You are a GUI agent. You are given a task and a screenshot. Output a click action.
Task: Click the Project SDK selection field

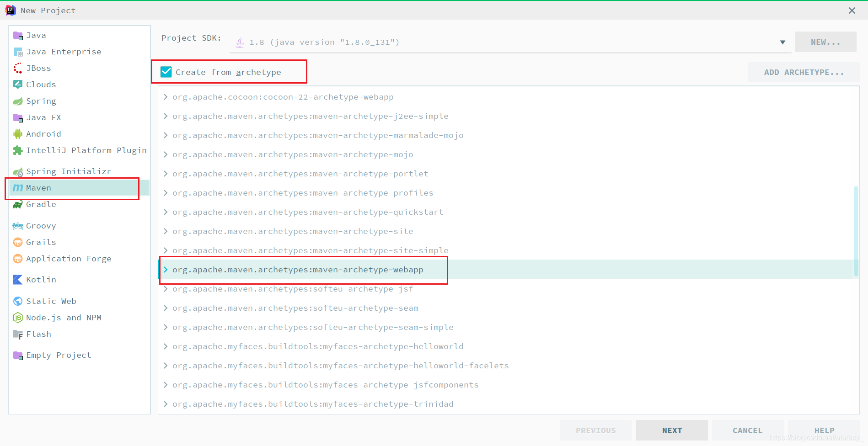coord(511,42)
